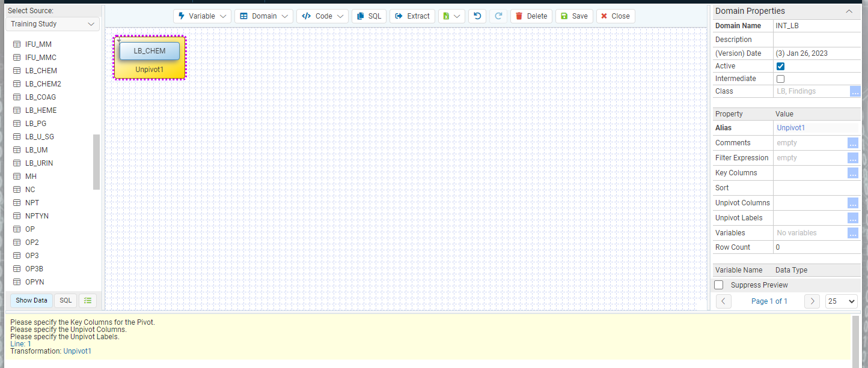The height and width of the screenshot is (368, 868).
Task: Open the Unpivot Columns ellipsis editor
Action: [852, 203]
